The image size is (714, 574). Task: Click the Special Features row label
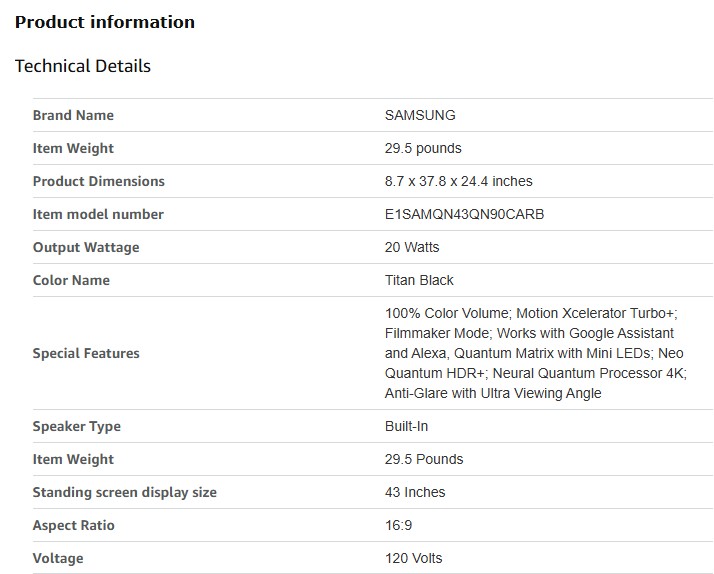(86, 353)
